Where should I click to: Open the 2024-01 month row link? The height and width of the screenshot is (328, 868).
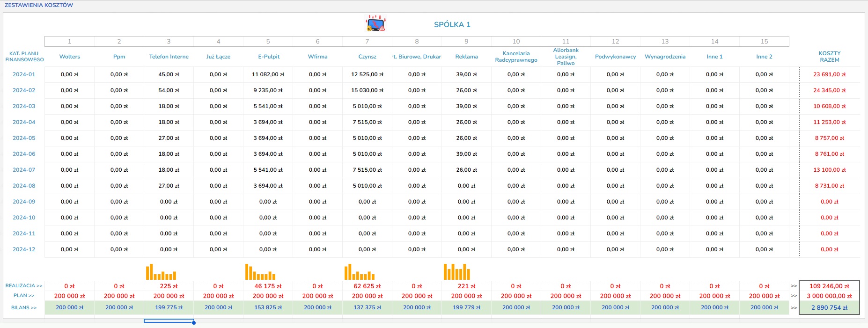[x=24, y=74]
